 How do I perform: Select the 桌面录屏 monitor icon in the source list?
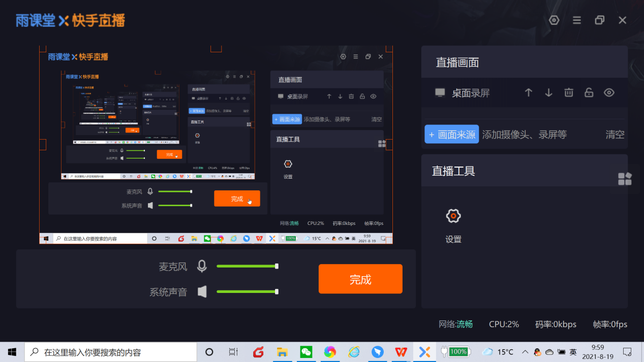(440, 93)
